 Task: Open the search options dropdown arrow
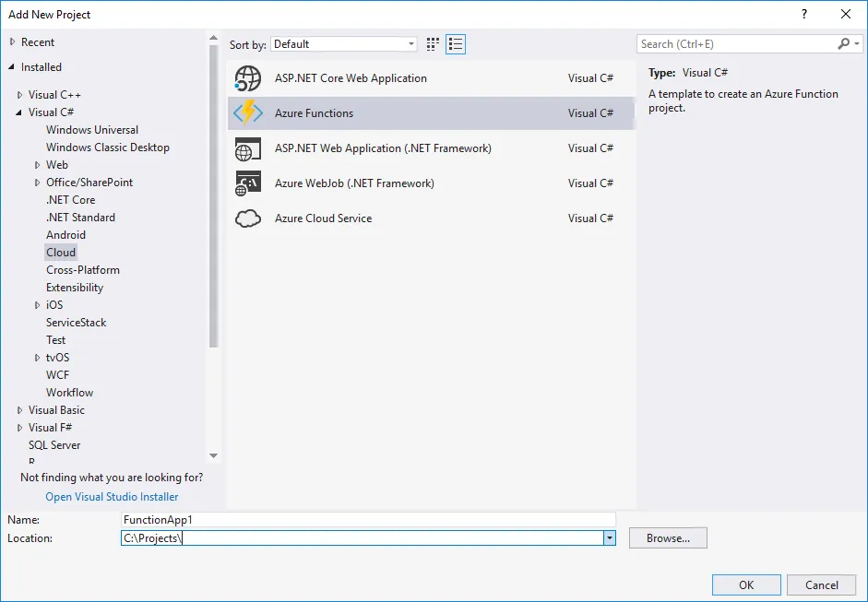tap(857, 43)
